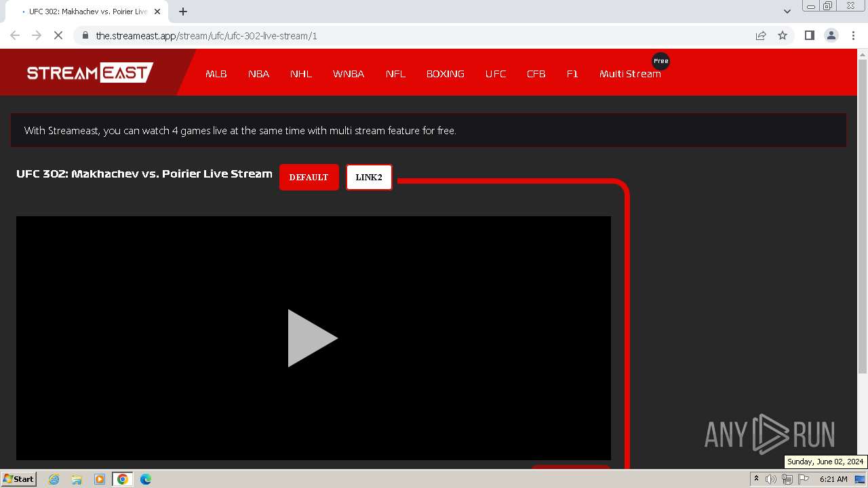Image resolution: width=868 pixels, height=488 pixels.
Task: Bookmark this page with star
Action: (783, 35)
